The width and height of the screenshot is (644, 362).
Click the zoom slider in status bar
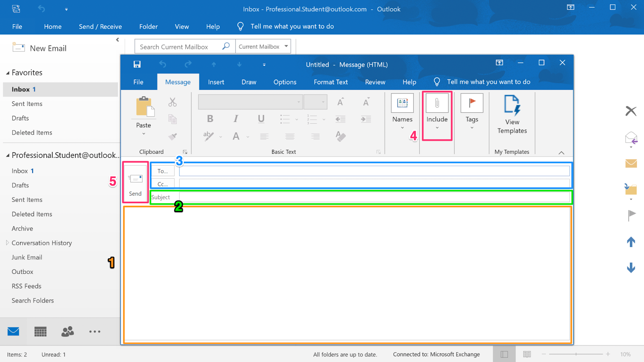pyautogui.click(x=576, y=354)
